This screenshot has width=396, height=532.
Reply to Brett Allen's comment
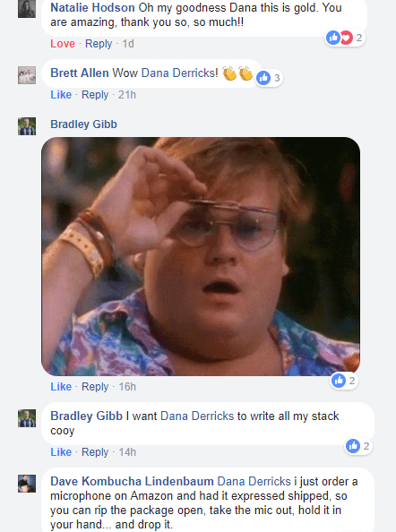[95, 95]
